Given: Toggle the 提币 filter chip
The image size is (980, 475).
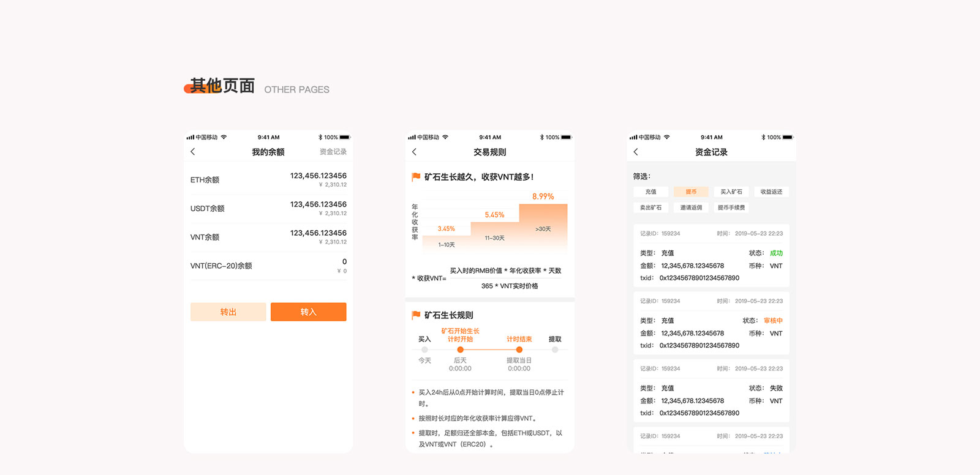Looking at the screenshot, I should (691, 192).
